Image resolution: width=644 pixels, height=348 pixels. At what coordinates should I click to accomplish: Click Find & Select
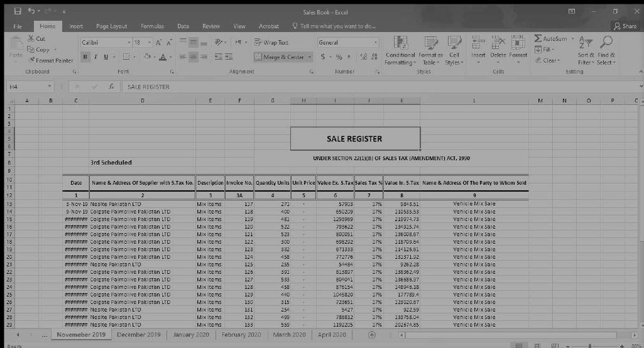point(606,50)
